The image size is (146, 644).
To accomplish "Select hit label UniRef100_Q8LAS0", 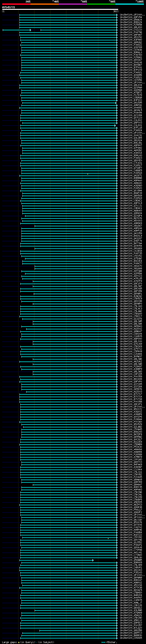I will (131, 27).
